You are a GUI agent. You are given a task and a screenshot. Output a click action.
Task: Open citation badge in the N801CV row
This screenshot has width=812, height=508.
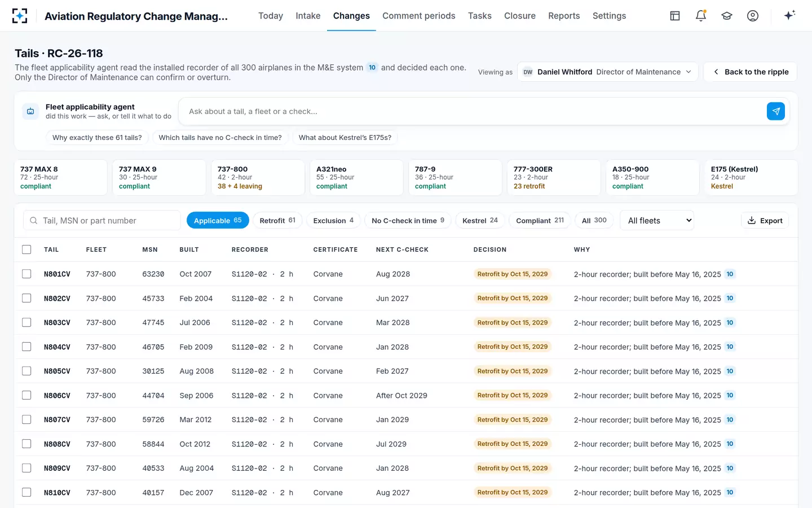[730, 274]
